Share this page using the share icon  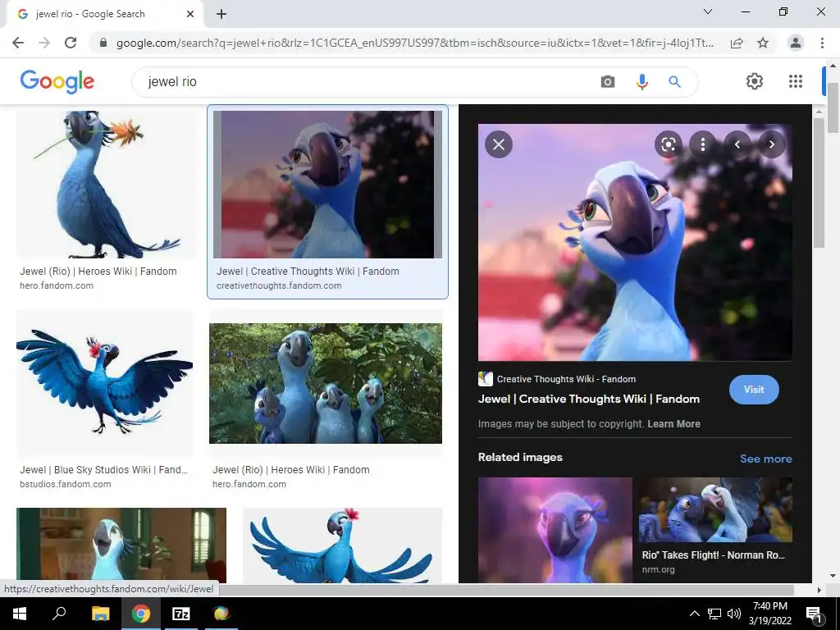click(737, 43)
